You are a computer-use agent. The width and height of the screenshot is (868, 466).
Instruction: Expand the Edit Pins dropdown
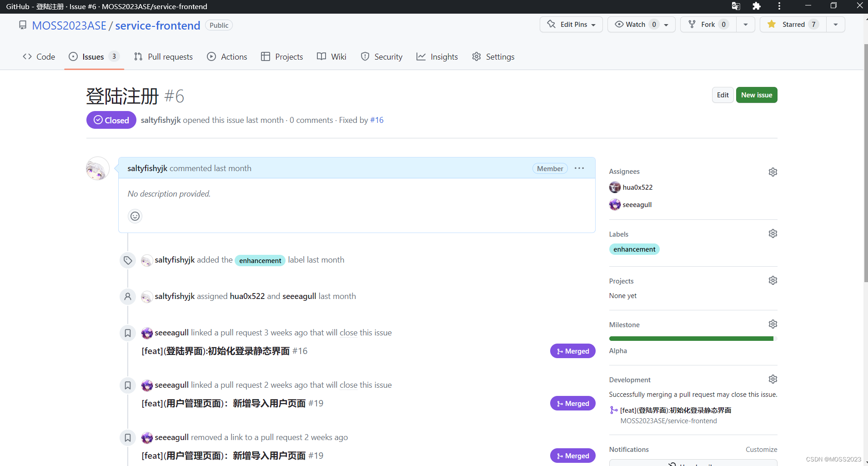pyautogui.click(x=593, y=25)
